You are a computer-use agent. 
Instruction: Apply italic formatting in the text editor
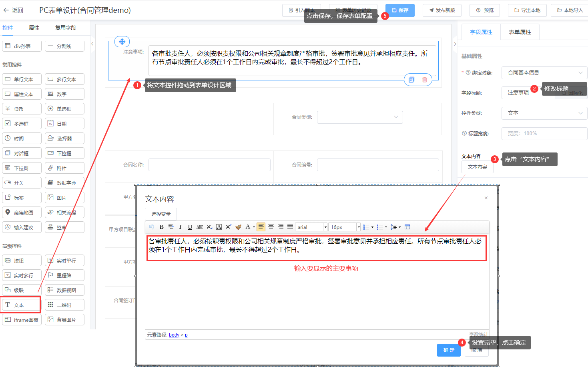(x=180, y=227)
